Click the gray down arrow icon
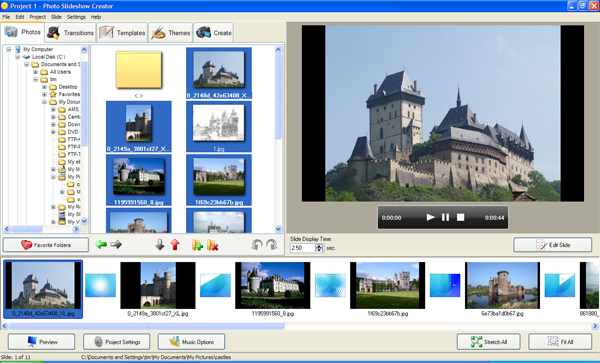 tap(160, 244)
